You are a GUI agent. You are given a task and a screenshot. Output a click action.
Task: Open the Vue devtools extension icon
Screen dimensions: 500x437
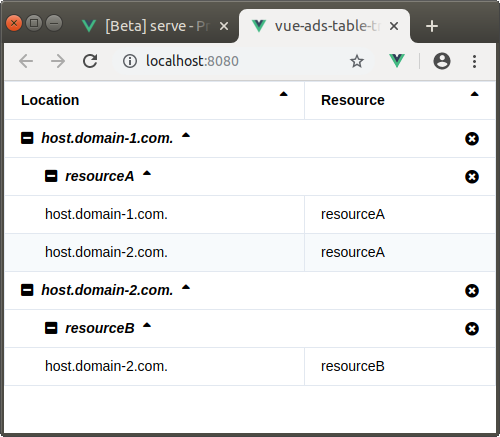pyautogui.click(x=397, y=61)
